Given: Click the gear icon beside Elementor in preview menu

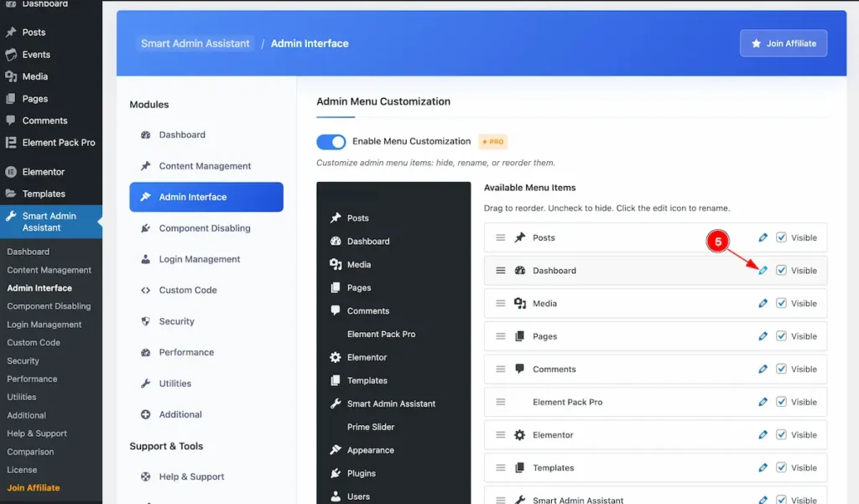Looking at the screenshot, I should click(x=336, y=357).
